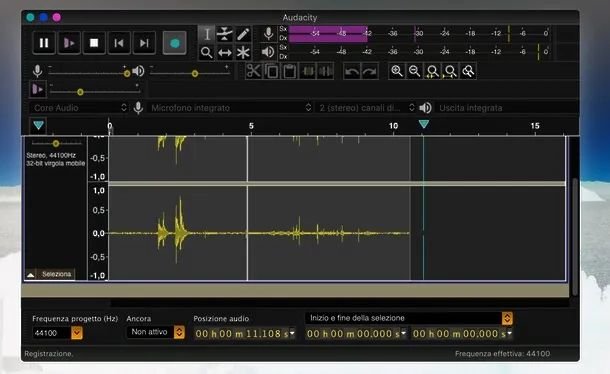The width and height of the screenshot is (610, 374).
Task: Open the Core Audio host dropdown
Action: click(x=79, y=108)
